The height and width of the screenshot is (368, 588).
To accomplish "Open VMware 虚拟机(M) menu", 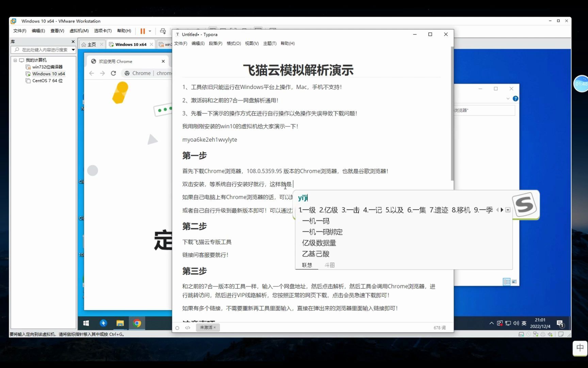I will (79, 31).
